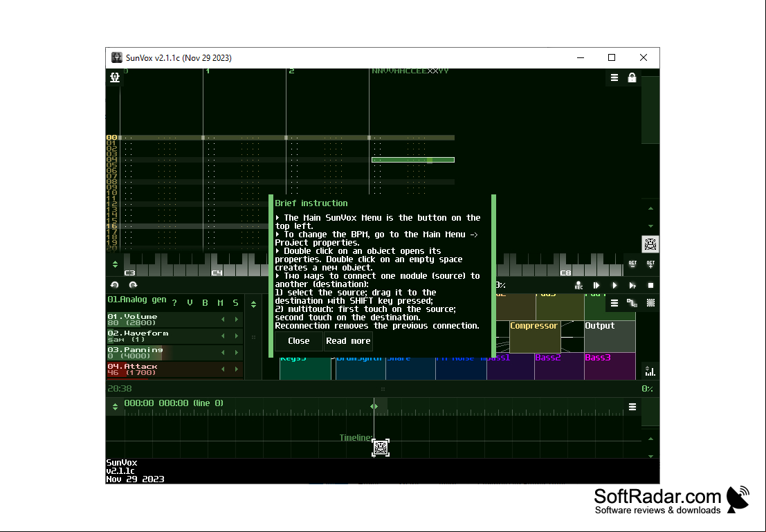Click the redo arrow icon
The width and height of the screenshot is (766, 532).
133,285
